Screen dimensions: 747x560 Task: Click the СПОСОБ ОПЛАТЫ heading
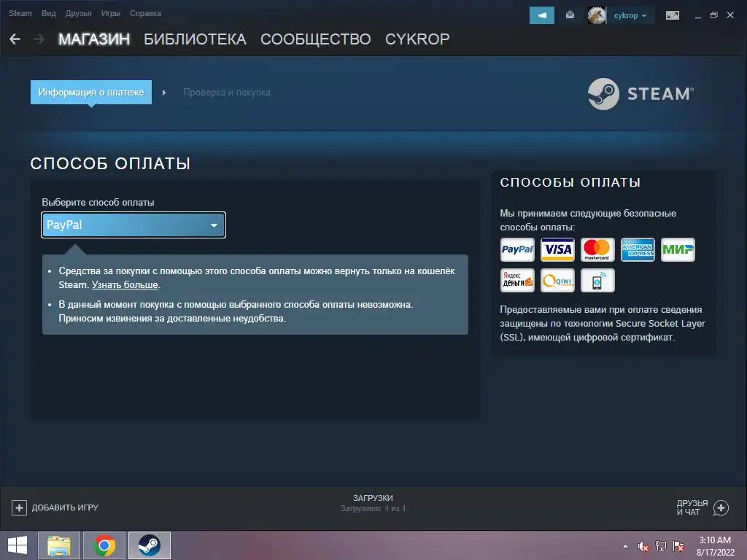[111, 163]
